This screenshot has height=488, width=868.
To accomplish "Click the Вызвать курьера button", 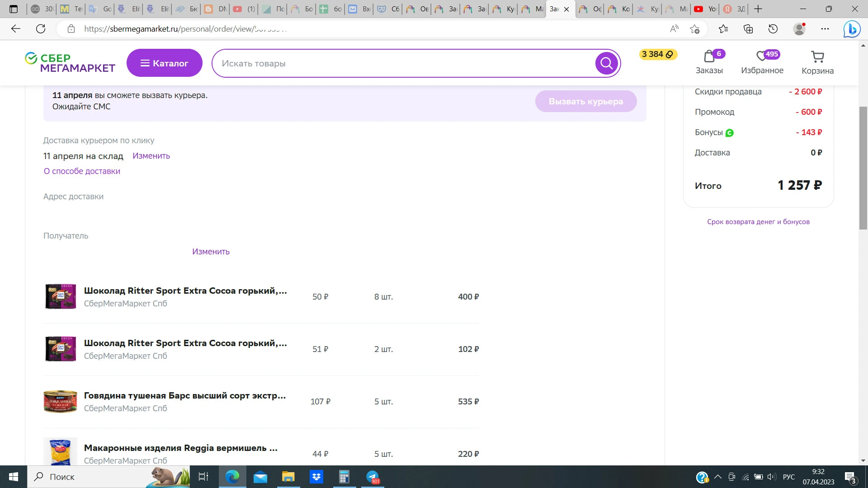I will tap(586, 101).
